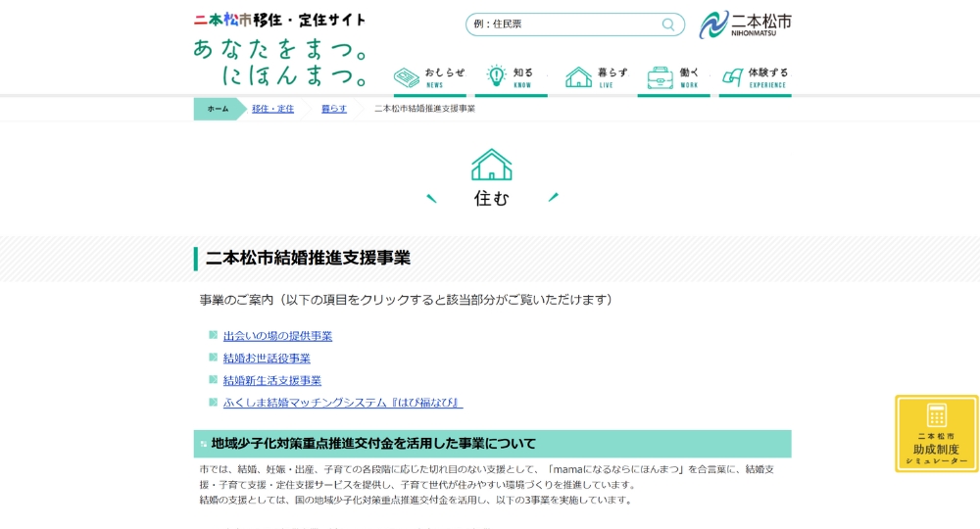980x529 pixels.
Task: Click the 体験する EXPERIENCE icon
Action: 733,77
